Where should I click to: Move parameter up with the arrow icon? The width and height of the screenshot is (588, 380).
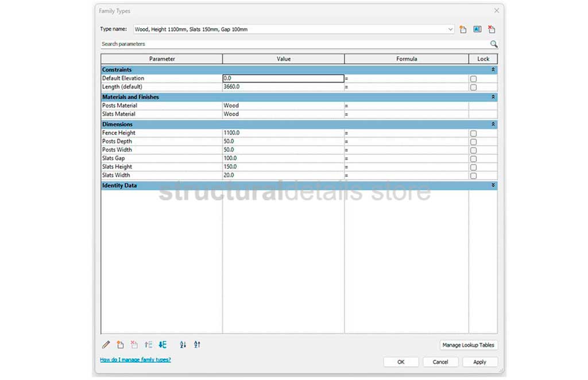(x=148, y=345)
